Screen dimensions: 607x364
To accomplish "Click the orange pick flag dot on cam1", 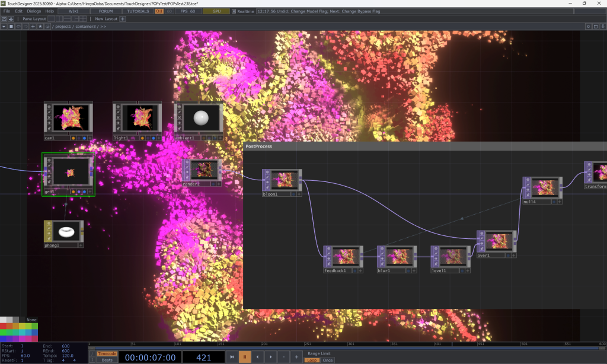I will pos(73,138).
